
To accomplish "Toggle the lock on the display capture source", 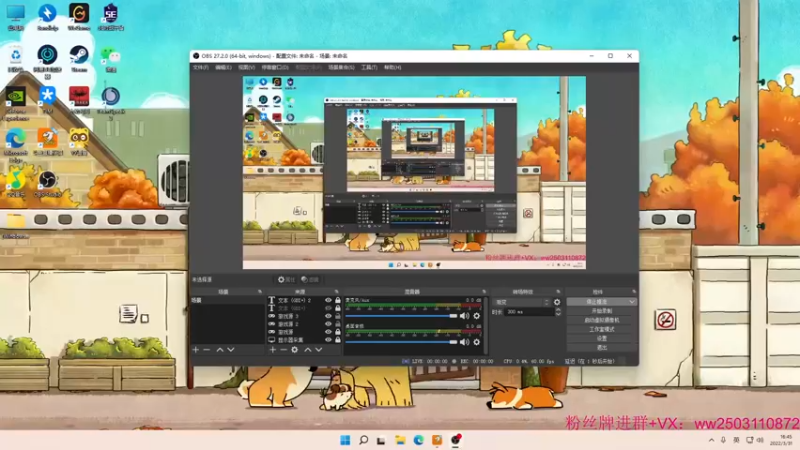I will (x=338, y=340).
